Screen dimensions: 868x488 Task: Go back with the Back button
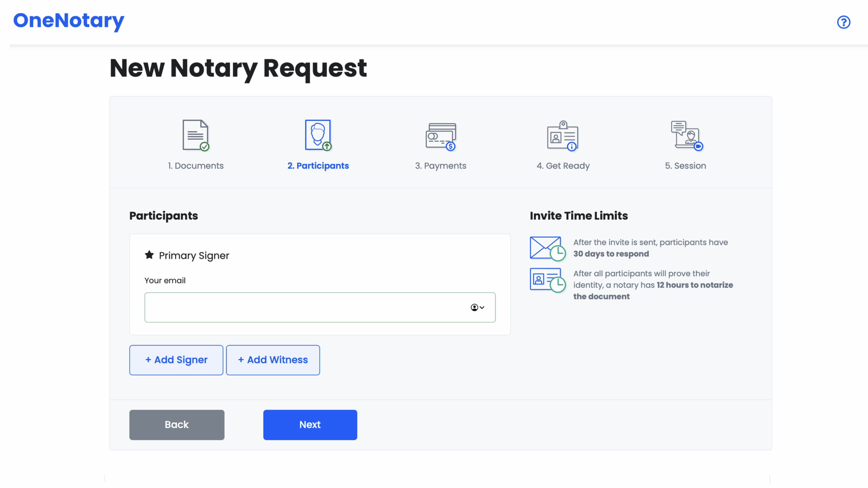177,425
